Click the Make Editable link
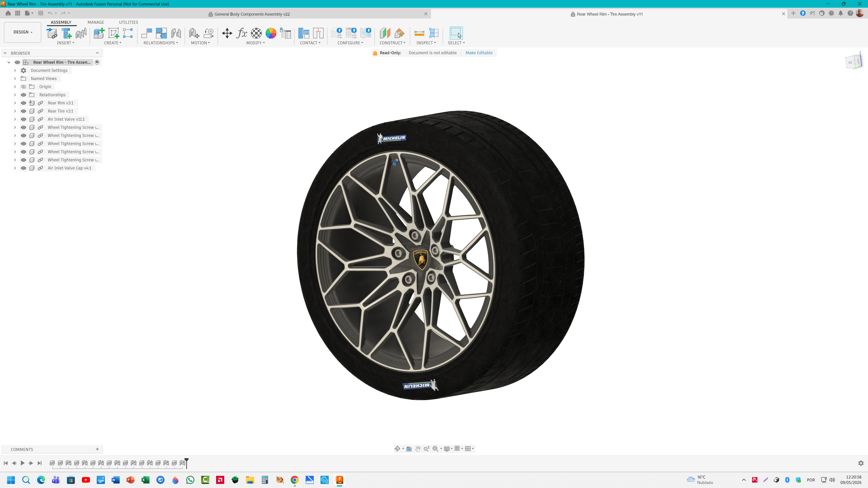This screenshot has height=488, width=868. click(x=479, y=53)
